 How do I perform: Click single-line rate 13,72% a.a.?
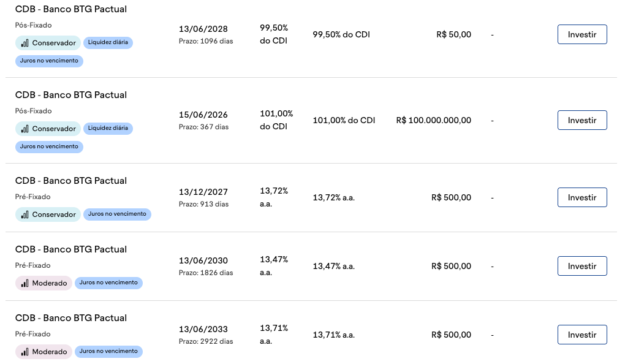(x=333, y=198)
